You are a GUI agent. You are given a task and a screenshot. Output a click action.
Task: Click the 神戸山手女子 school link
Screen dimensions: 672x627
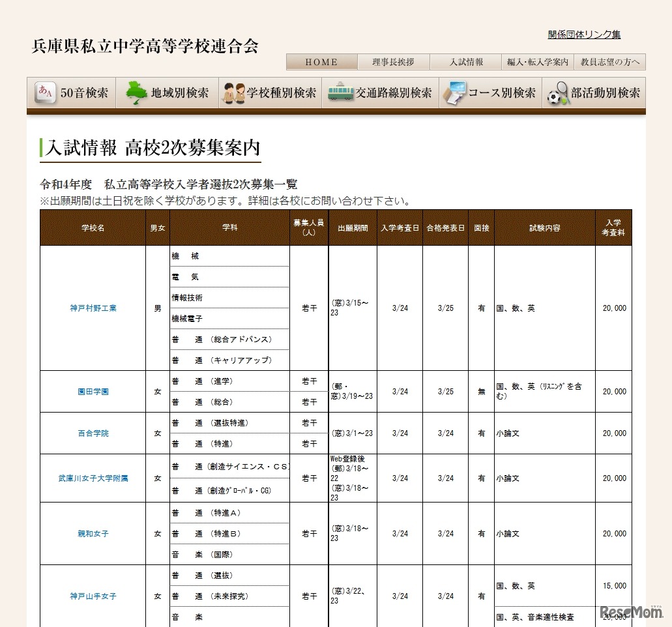click(x=92, y=596)
